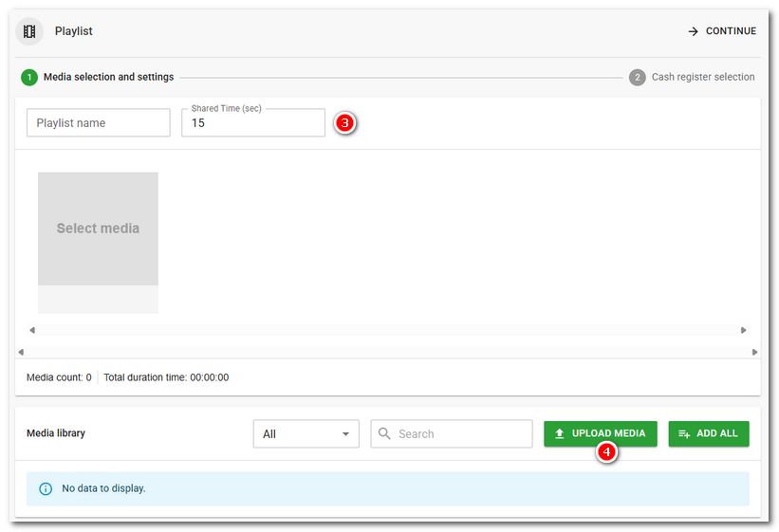Click lower horizontal scrollbar's right arrow

coord(754,352)
